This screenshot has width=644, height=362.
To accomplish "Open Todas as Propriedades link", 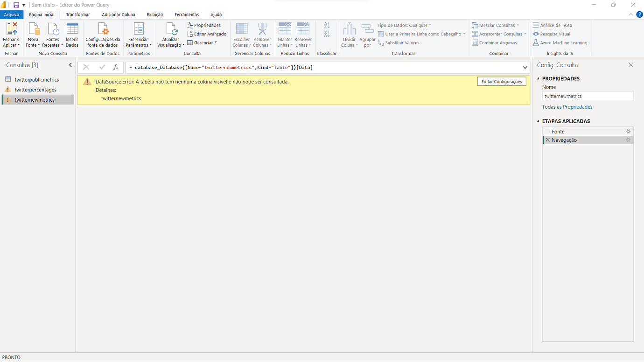I will [567, 106].
